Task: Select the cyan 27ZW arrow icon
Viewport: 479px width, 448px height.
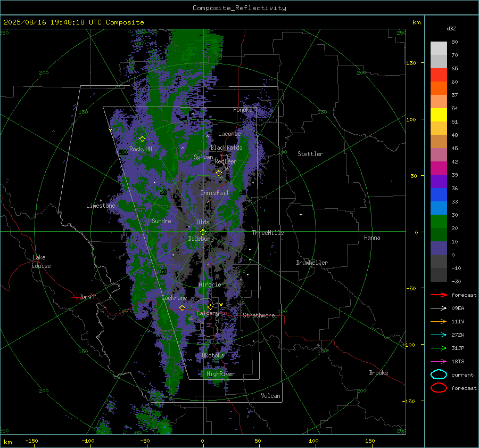Action: click(x=439, y=335)
